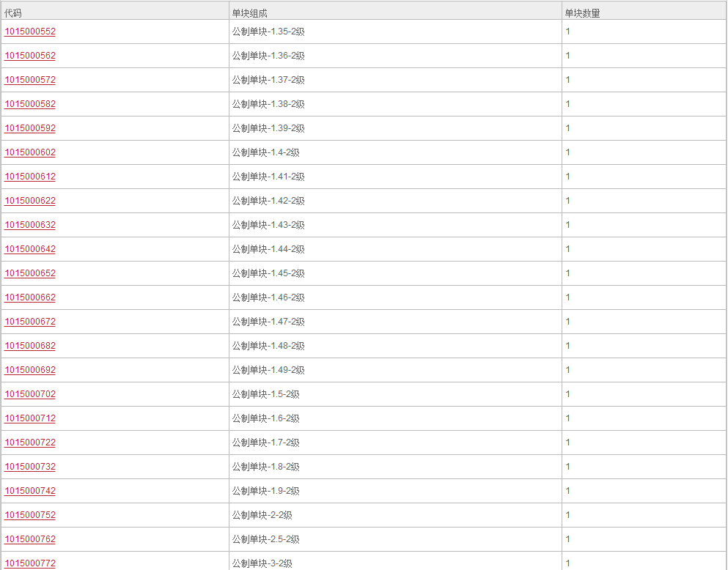Open code link 1015000662
The height and width of the screenshot is (570, 728).
click(x=30, y=297)
